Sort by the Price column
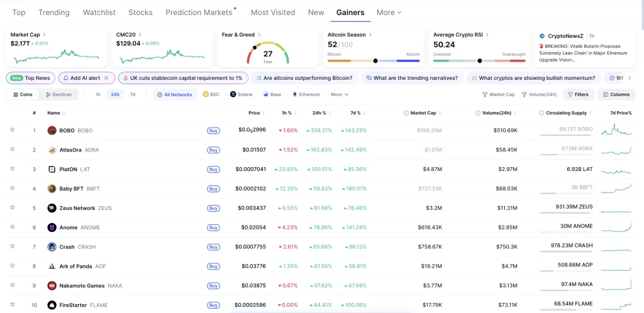Viewport: 644px width, 313px height. tap(257, 113)
